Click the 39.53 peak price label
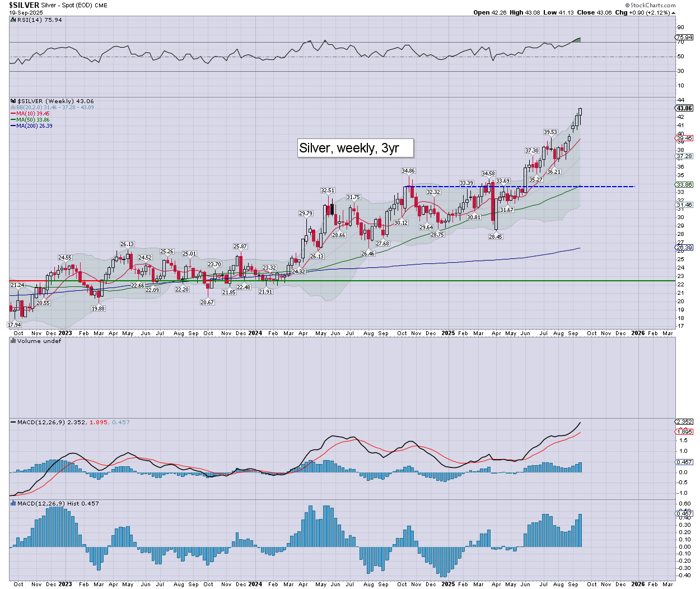 pyautogui.click(x=550, y=132)
